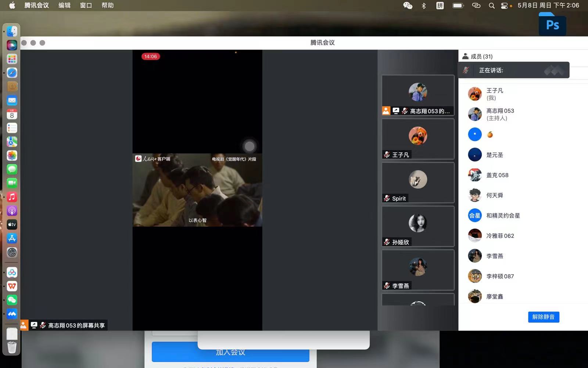Select member 何天舜 in list
Screen dimensions: 588x368
(523, 195)
